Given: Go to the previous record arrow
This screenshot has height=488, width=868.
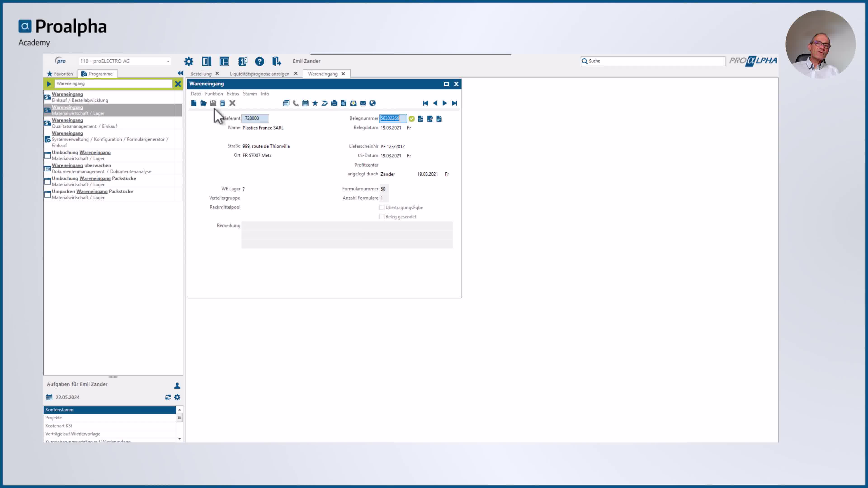Looking at the screenshot, I should [435, 103].
